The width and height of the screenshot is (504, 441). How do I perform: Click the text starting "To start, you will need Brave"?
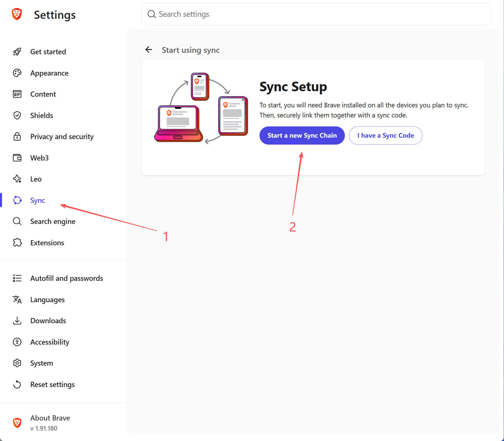(x=364, y=110)
